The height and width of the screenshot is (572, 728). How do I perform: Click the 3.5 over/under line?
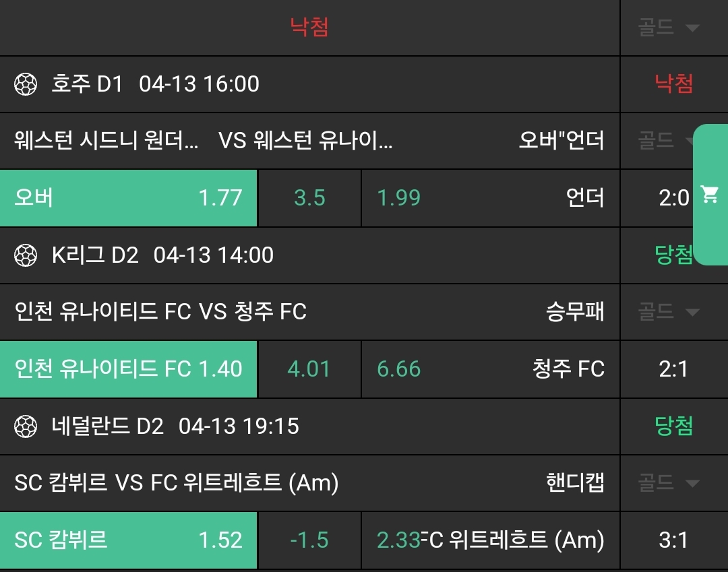[x=309, y=198]
